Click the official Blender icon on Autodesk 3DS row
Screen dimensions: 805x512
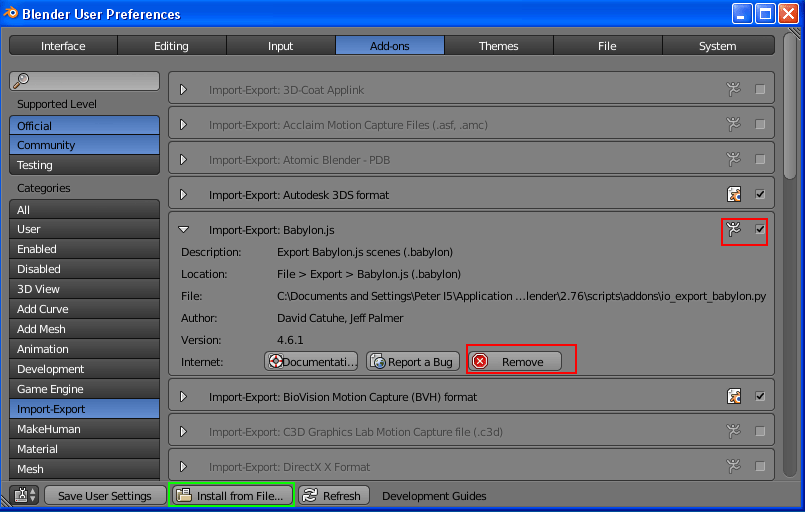tap(734, 195)
